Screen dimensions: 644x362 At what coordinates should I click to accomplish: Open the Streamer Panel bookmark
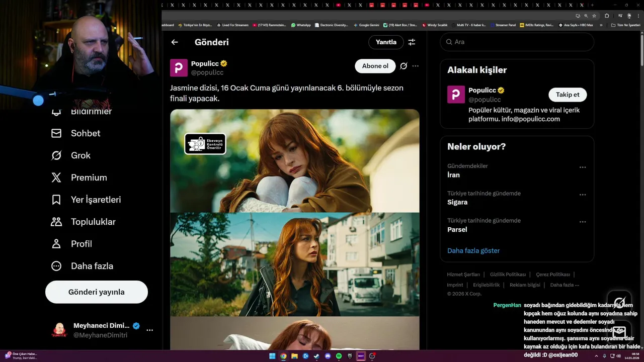pos(503,25)
